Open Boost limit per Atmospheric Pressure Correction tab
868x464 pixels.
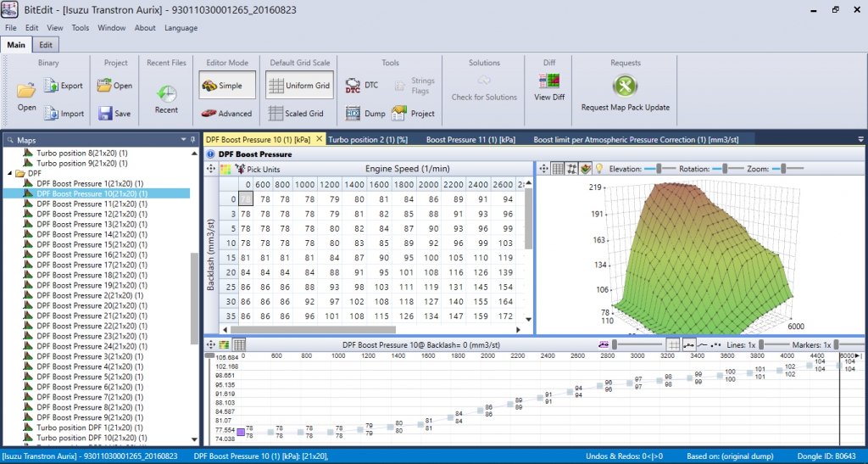tap(636, 139)
